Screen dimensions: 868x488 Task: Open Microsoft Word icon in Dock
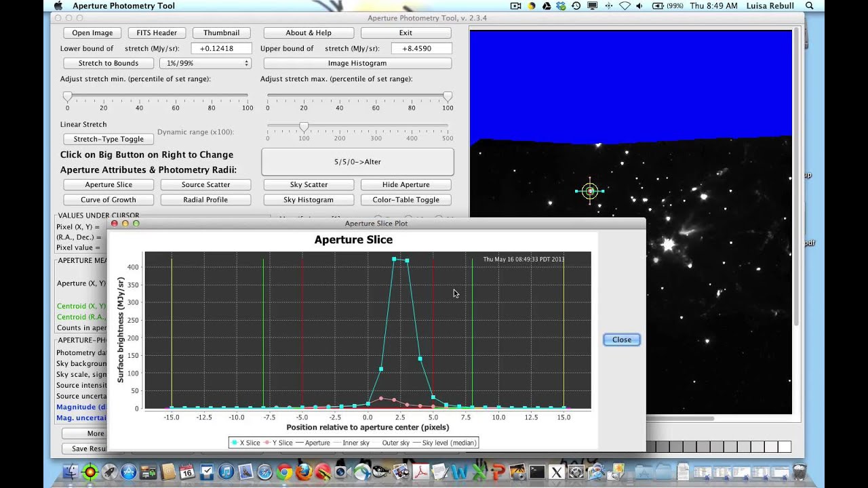459,472
